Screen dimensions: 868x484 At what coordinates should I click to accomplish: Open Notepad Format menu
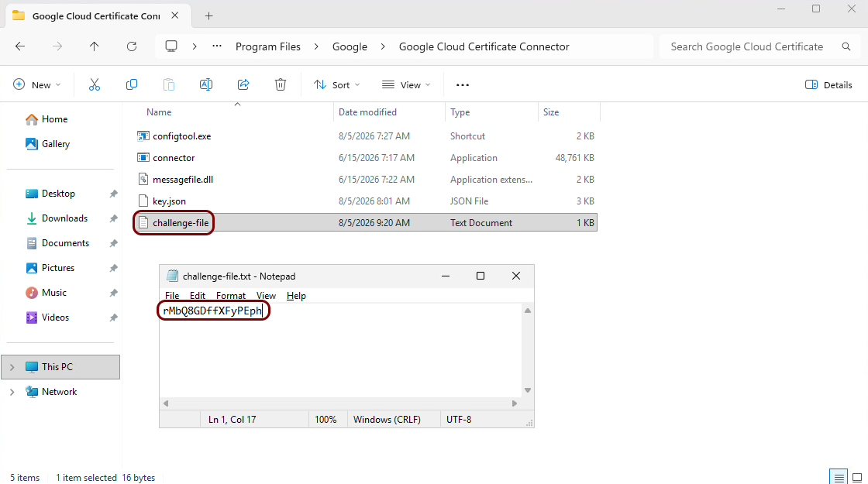[x=231, y=295]
